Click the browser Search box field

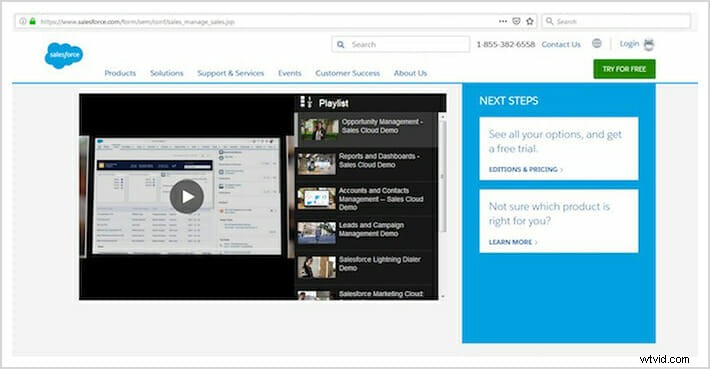click(x=616, y=21)
